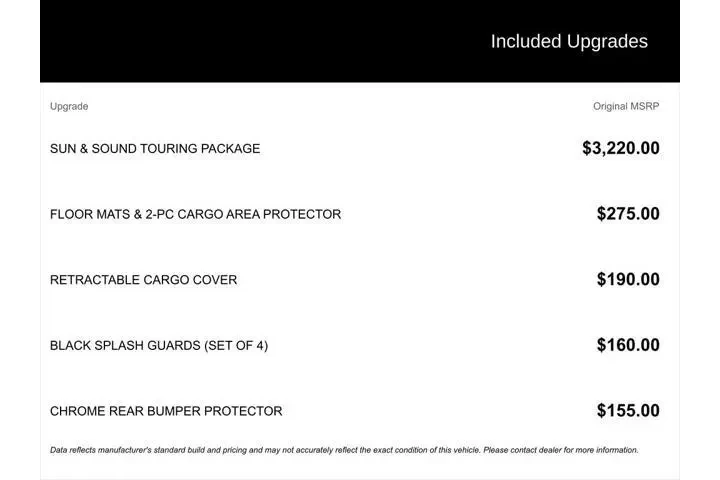Click the BLACK SPLASH GUARDS text

pos(125,346)
